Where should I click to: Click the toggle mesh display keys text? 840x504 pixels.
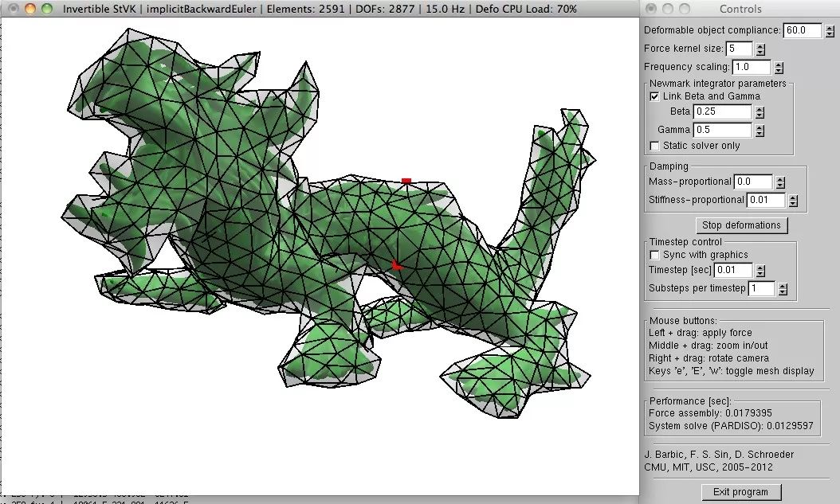732,371
